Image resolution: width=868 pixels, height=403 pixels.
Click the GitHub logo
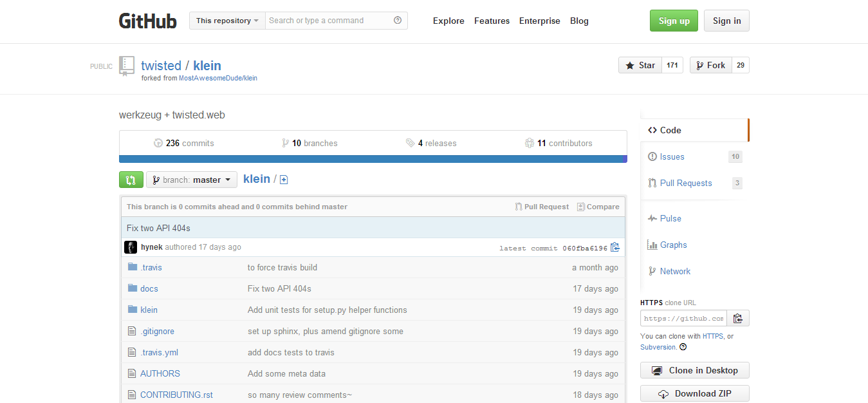click(x=147, y=21)
